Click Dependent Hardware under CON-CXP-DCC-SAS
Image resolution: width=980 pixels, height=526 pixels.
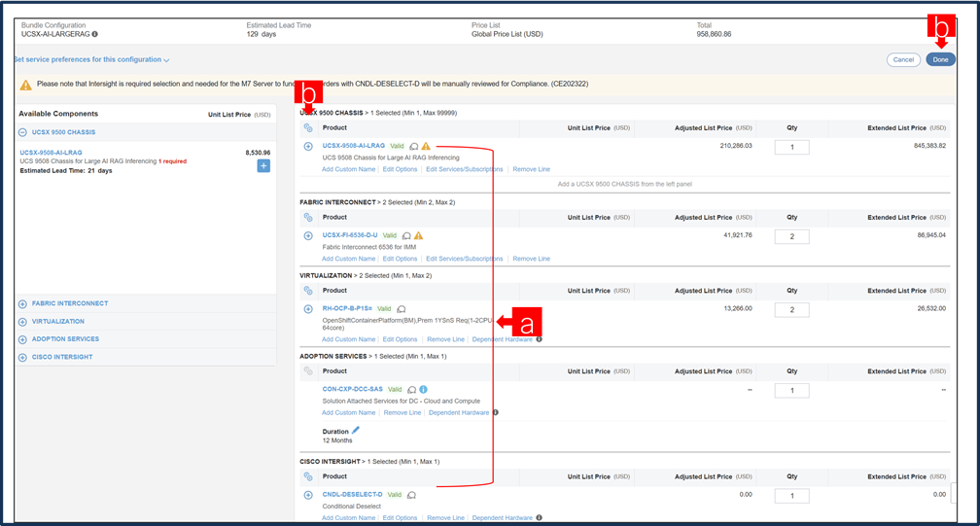point(459,413)
